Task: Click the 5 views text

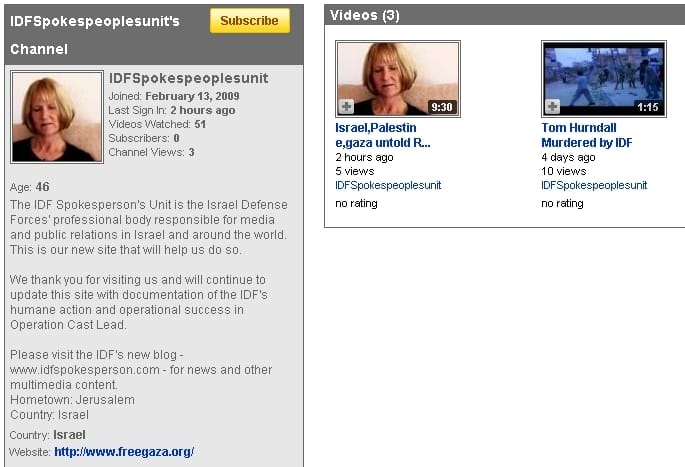Action: (x=355, y=171)
